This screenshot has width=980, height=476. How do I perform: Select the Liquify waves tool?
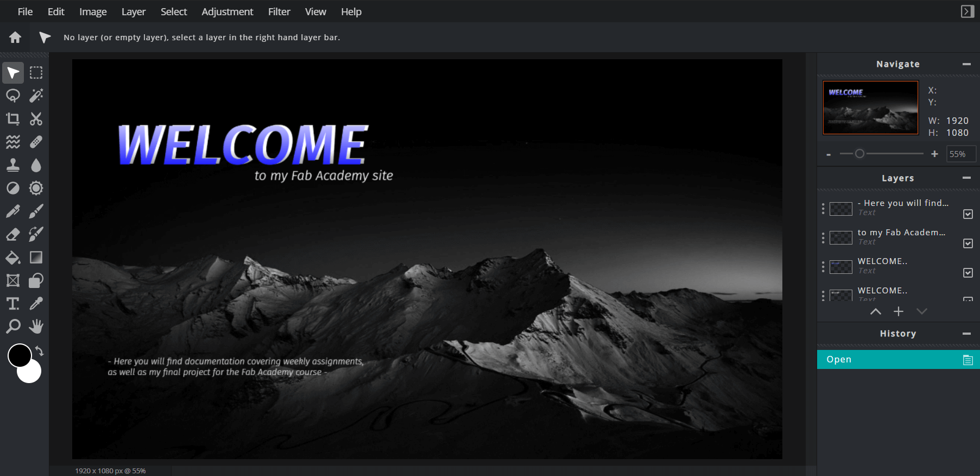13,142
